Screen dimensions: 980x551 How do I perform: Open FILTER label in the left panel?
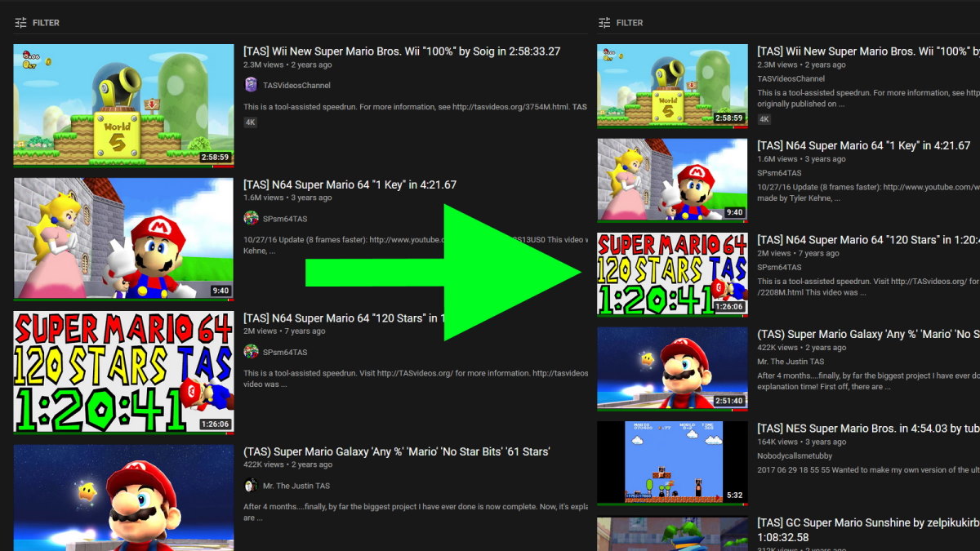pos(46,23)
